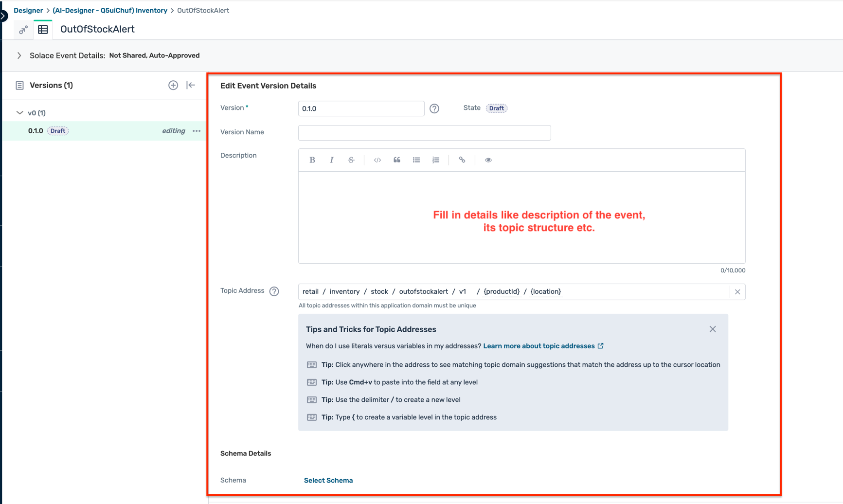Insert code block in description
Viewport: 843px width, 504px height.
click(x=377, y=160)
